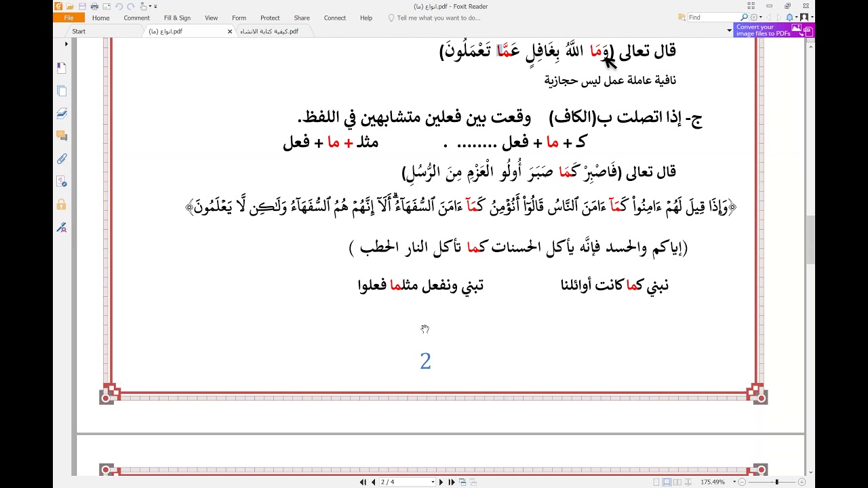Close the انواع (ما).pdf tab
This screenshot has width=868, height=488.
click(x=229, y=31)
